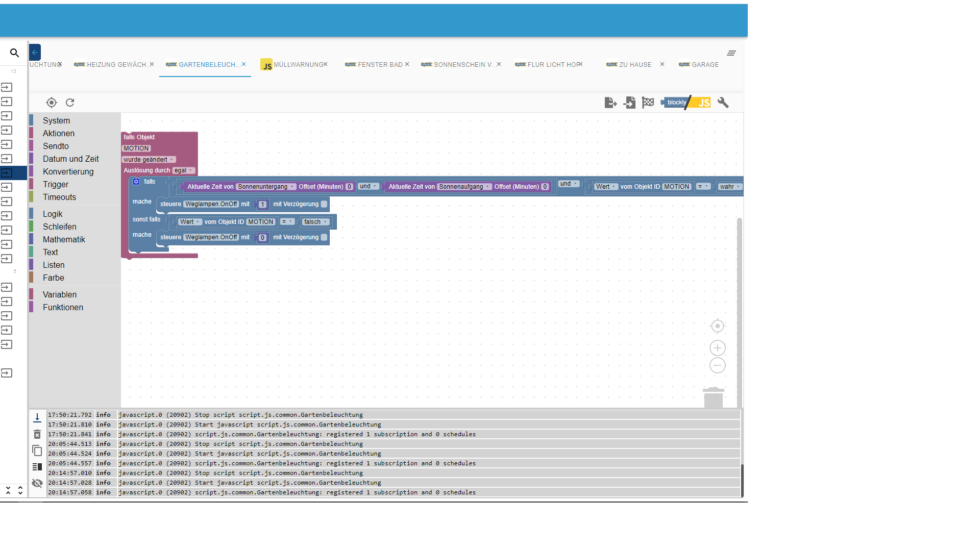
Task: Copy the log using the copy icon
Action: coord(37,450)
